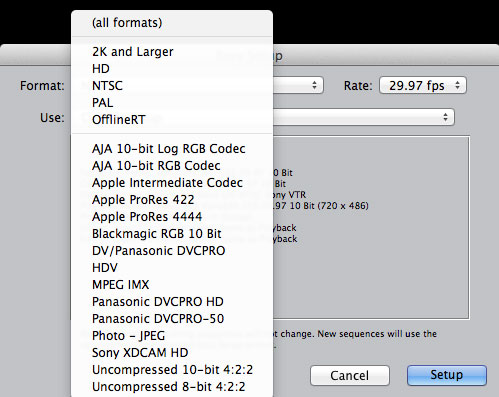The image size is (499, 397).
Task: Choose PAL from the format list
Action: 172,103
